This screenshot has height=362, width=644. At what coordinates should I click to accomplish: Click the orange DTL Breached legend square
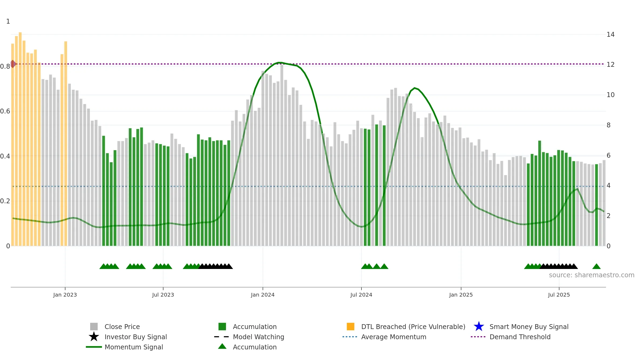350,326
